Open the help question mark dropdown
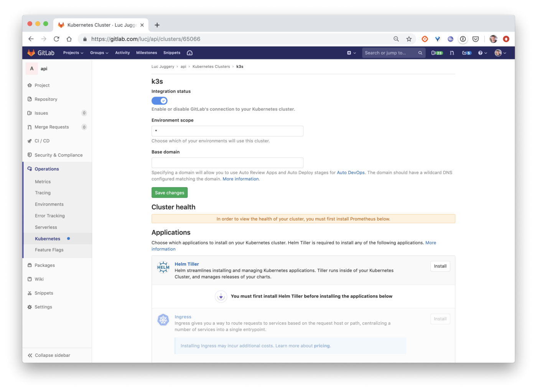This screenshot has width=537, height=392. click(483, 53)
